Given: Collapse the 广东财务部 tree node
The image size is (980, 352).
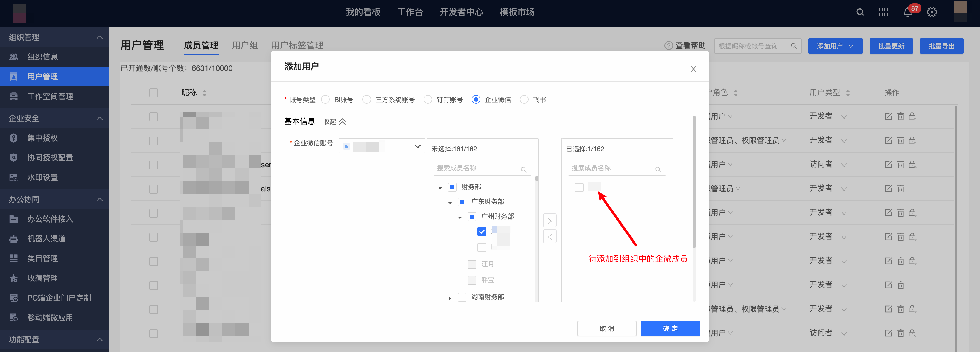Looking at the screenshot, I should pos(450,203).
